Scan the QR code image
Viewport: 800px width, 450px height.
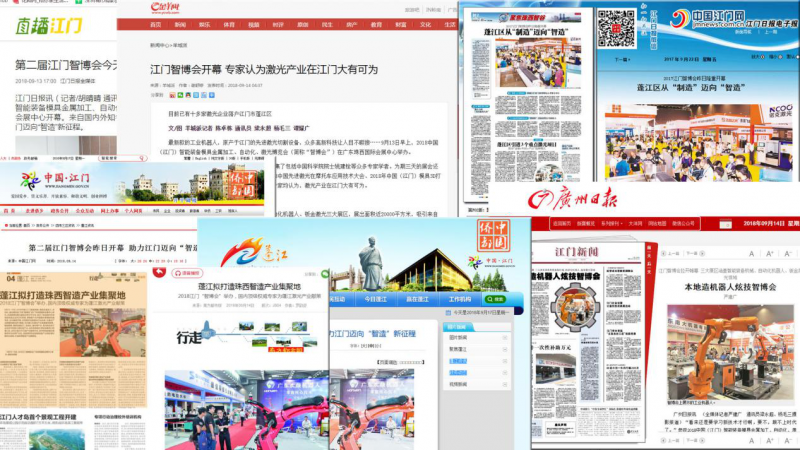pos(616,26)
